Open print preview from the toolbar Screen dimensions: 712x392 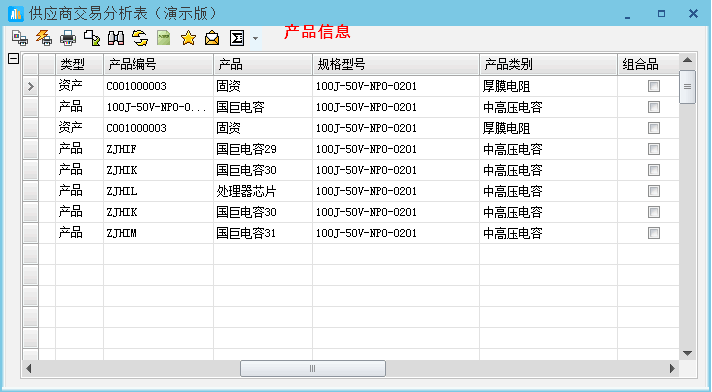pyautogui.click(x=20, y=38)
